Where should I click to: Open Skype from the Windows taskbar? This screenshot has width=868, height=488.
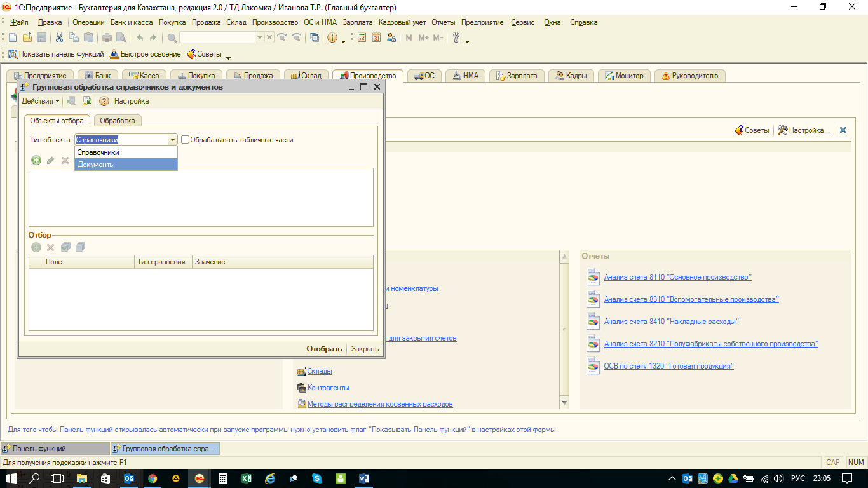pyautogui.click(x=316, y=478)
